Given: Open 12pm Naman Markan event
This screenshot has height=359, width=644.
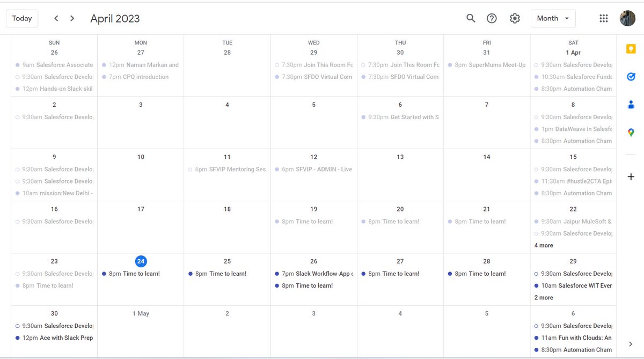Looking at the screenshot, I should click(141, 65).
